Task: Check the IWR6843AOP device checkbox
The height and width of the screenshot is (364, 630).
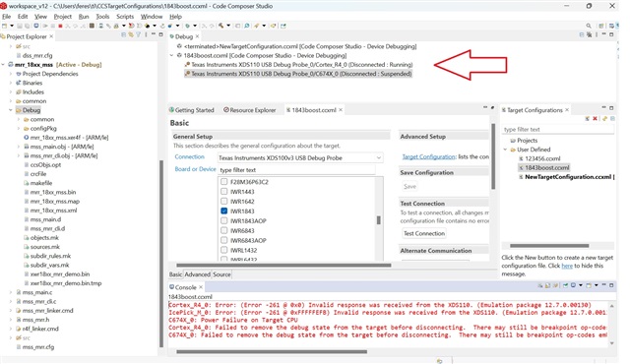Action: 224,240
